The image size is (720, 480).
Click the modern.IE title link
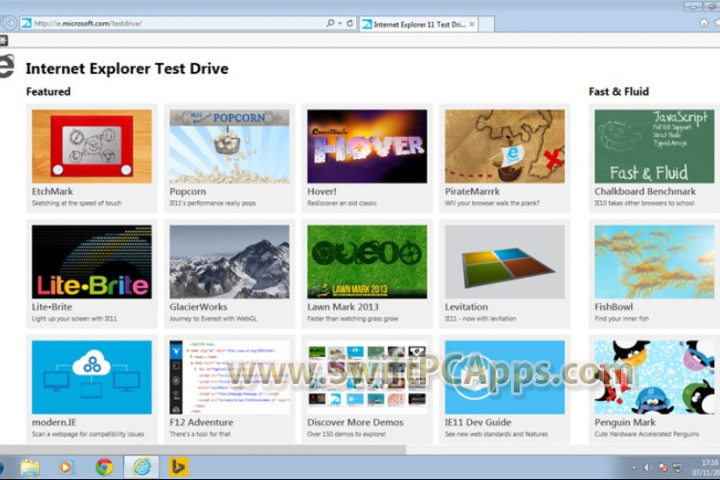point(54,422)
